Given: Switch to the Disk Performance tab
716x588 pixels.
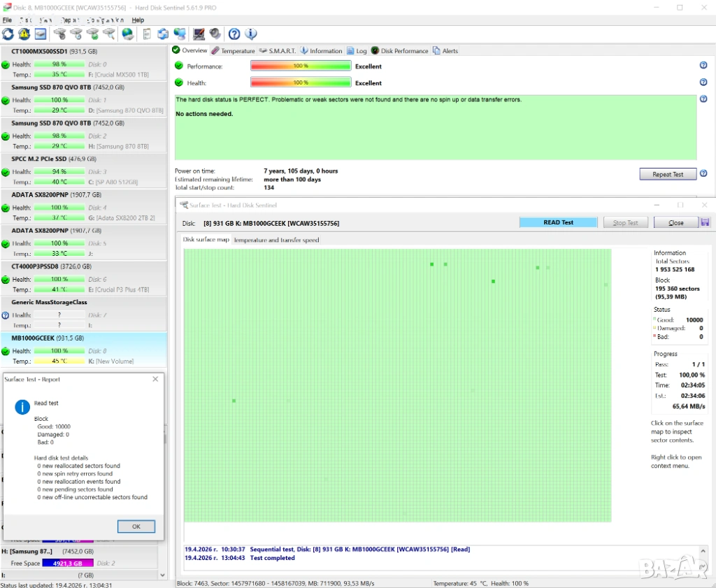Looking at the screenshot, I should [x=399, y=51].
